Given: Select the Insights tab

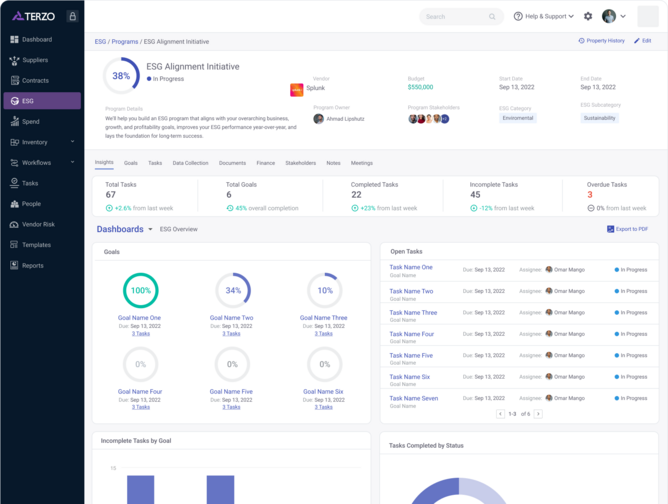Looking at the screenshot, I should 104,162.
